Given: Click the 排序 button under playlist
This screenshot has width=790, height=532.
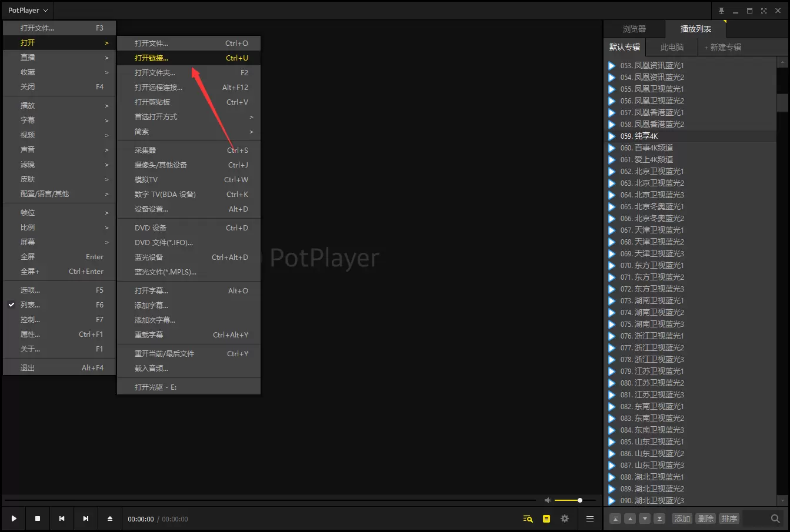Looking at the screenshot, I should pos(729,518).
